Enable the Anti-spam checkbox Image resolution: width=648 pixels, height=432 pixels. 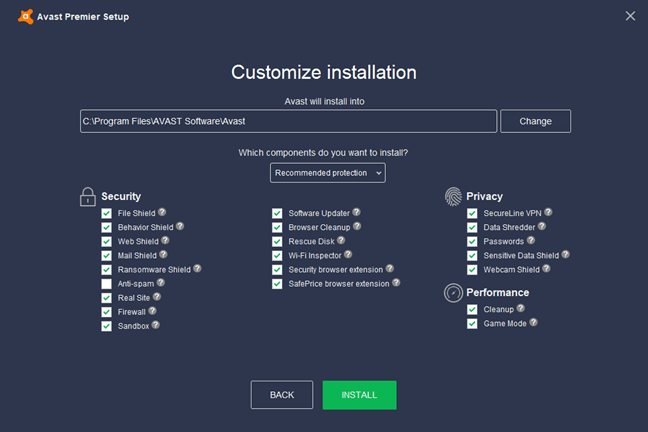106,284
